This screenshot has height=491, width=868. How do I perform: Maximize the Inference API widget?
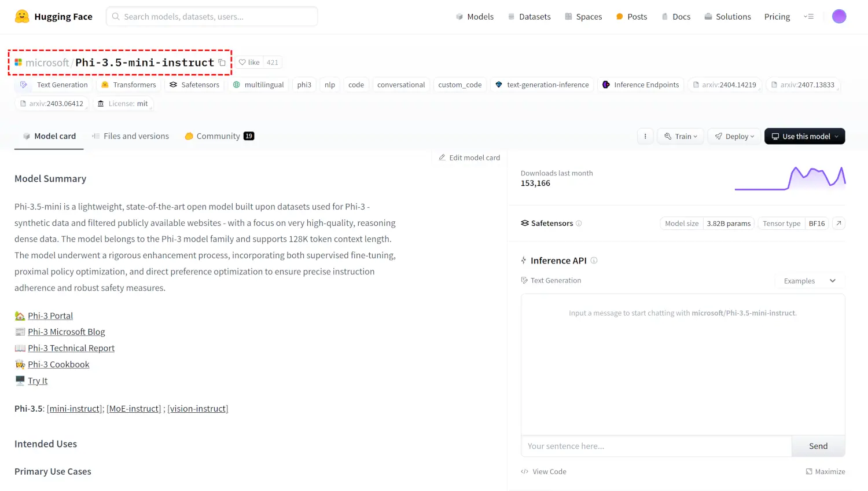point(825,471)
